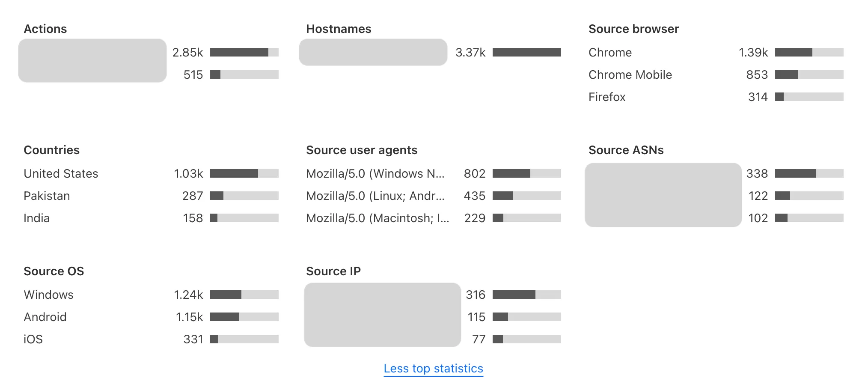The height and width of the screenshot is (387, 868).
Task: Click the United States country row
Action: point(61,173)
